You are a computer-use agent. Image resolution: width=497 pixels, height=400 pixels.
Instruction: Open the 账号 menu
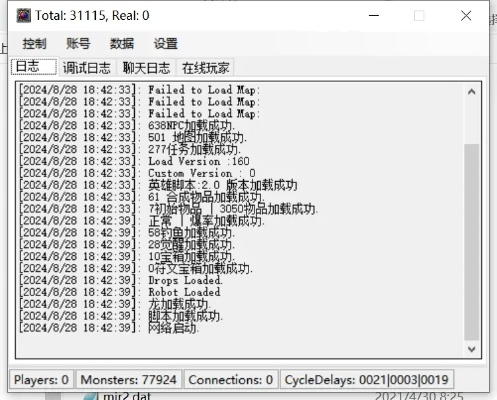coord(78,43)
